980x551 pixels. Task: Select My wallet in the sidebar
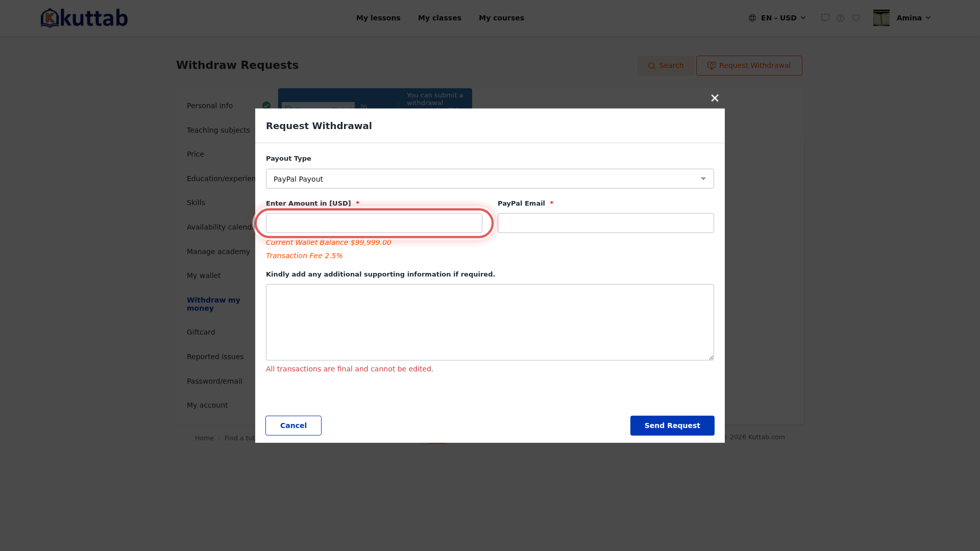tap(204, 275)
